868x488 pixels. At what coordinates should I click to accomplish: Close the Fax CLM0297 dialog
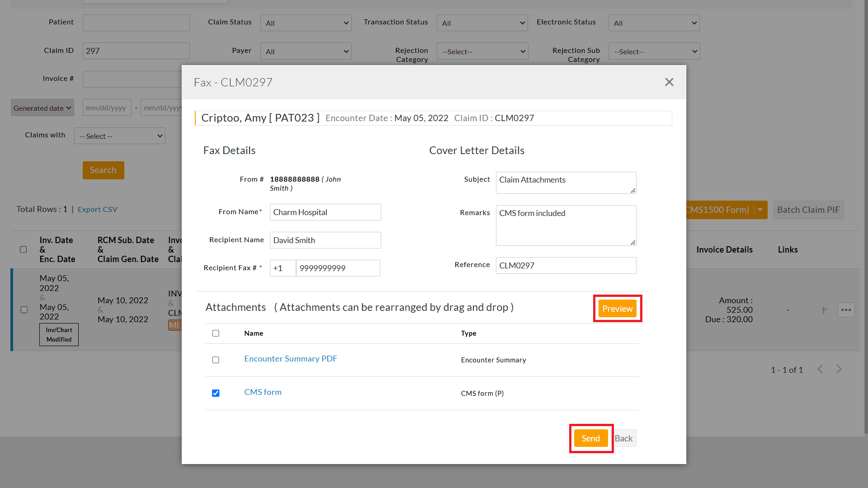click(669, 82)
